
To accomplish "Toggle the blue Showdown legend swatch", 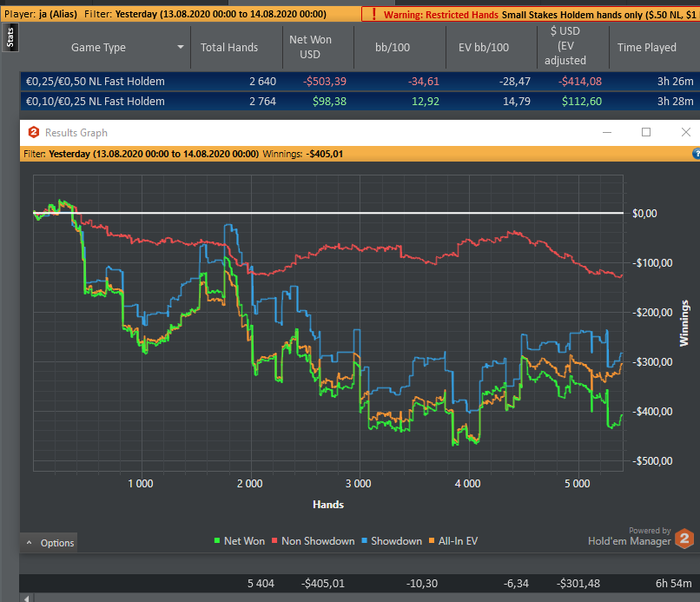I will pyautogui.click(x=364, y=541).
